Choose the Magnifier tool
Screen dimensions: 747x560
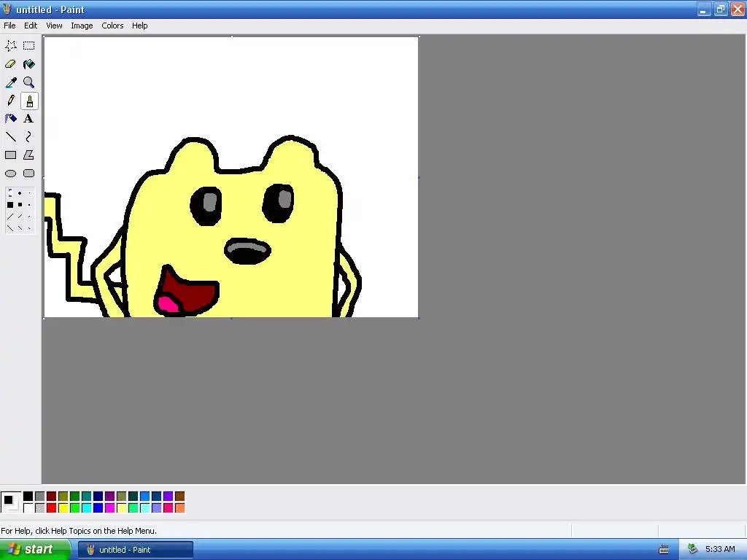[x=29, y=82]
